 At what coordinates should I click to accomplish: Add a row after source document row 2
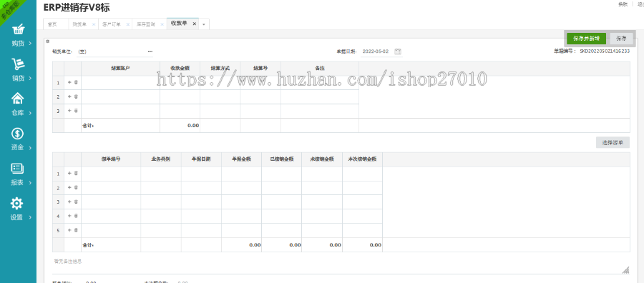point(69,188)
